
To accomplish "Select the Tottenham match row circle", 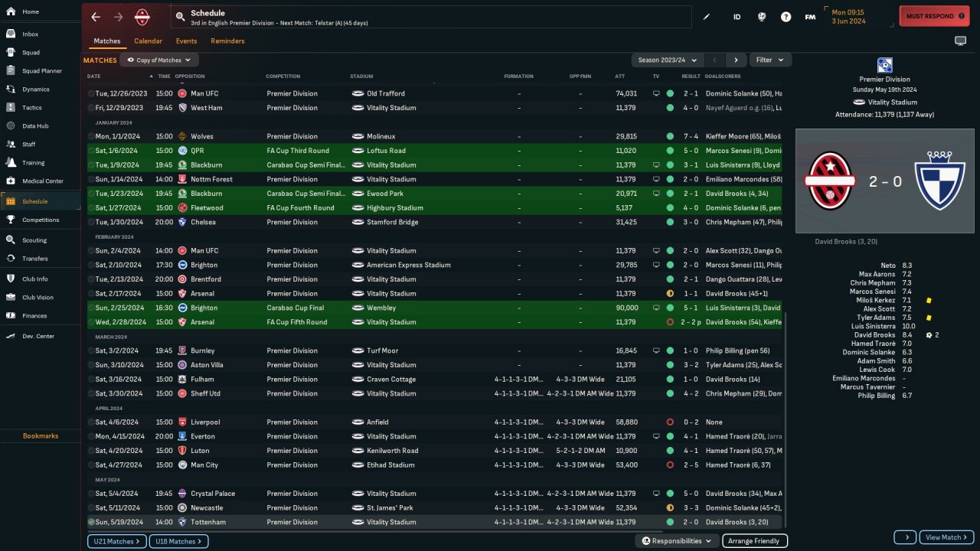I will (x=91, y=522).
